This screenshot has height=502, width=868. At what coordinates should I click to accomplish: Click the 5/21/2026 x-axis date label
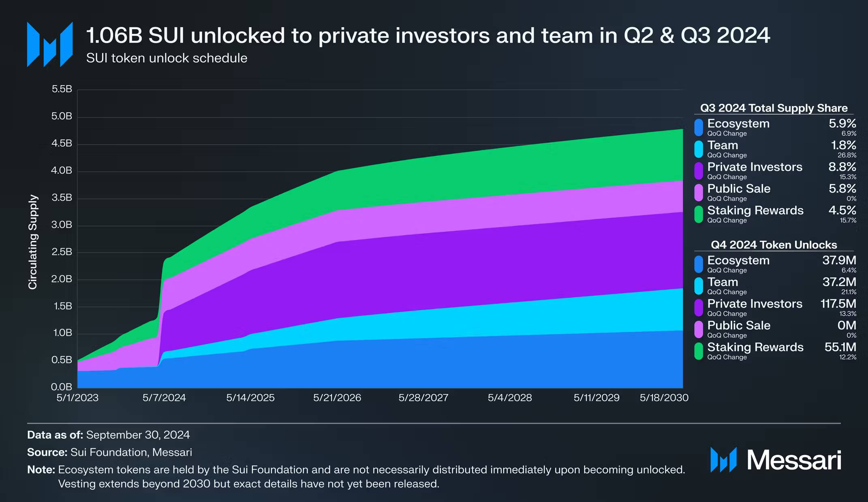pyautogui.click(x=337, y=398)
